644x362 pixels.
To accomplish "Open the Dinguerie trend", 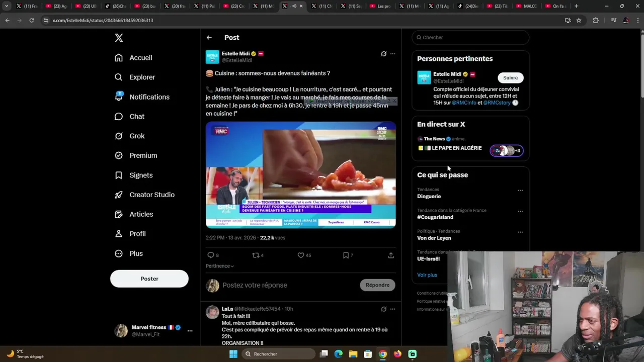I will click(x=429, y=197).
